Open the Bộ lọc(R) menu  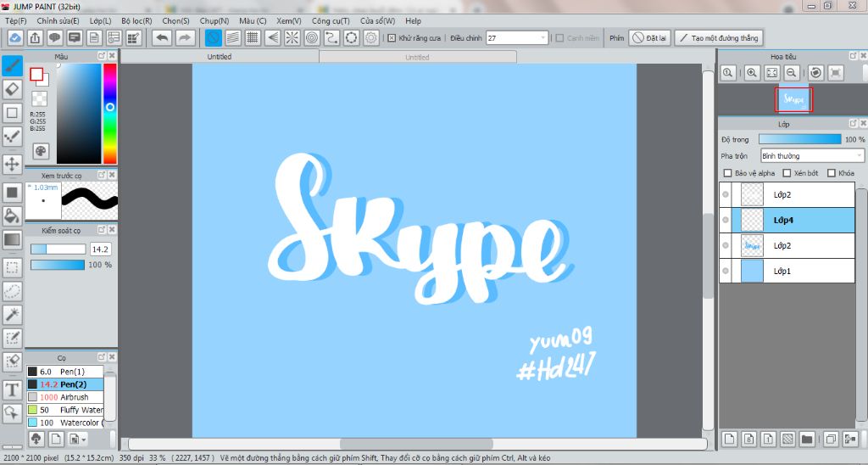point(136,20)
